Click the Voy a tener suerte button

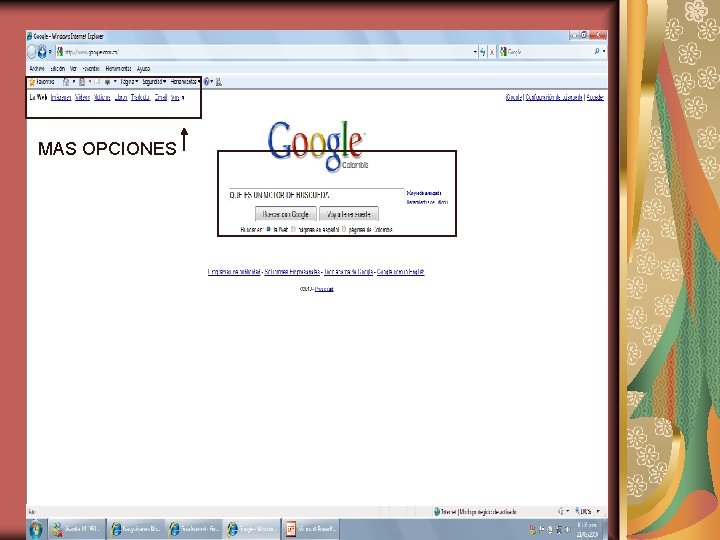pyautogui.click(x=349, y=214)
